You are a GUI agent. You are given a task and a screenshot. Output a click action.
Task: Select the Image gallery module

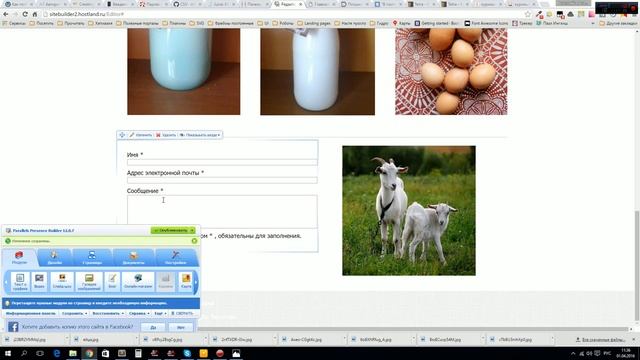(89, 282)
